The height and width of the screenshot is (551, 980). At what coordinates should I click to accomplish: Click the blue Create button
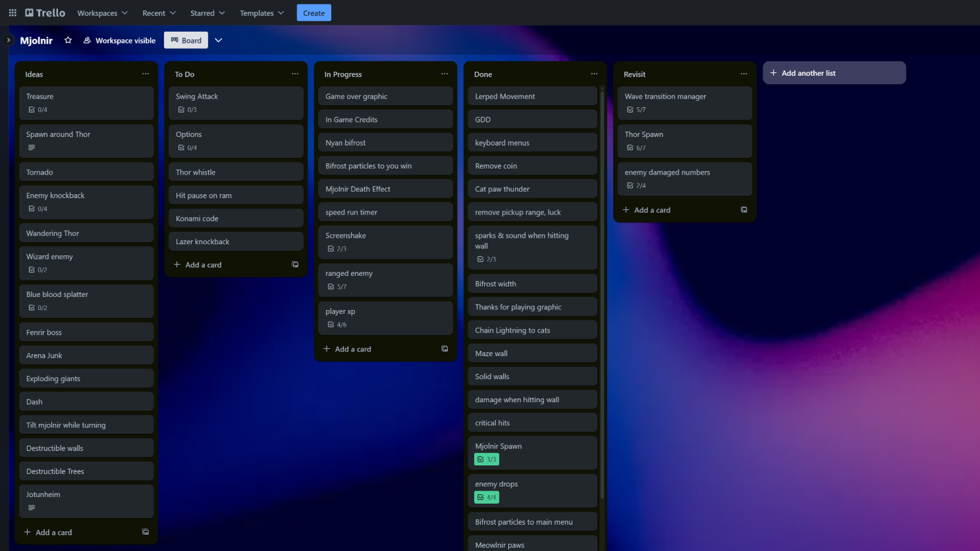coord(314,13)
